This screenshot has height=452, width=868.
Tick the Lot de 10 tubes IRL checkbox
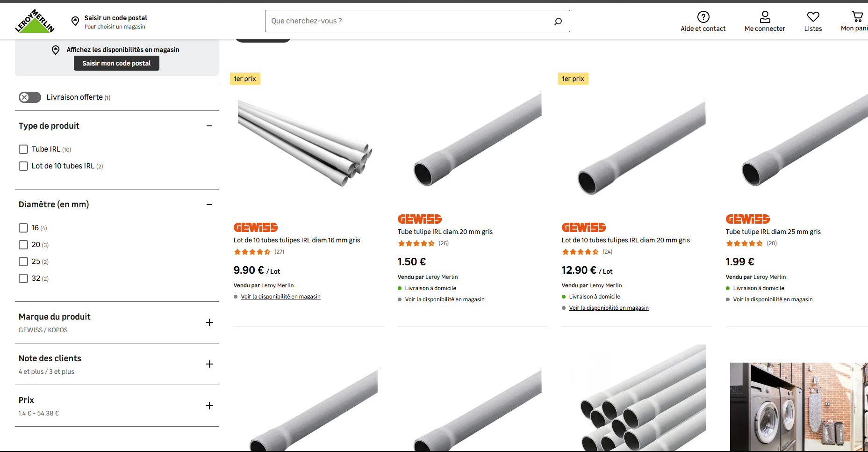click(x=23, y=166)
